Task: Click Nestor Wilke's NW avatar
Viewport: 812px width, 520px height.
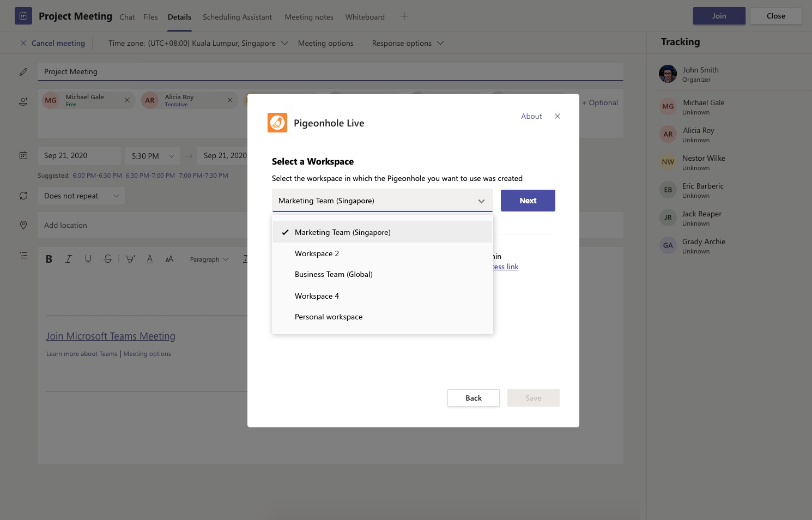Action: point(668,162)
